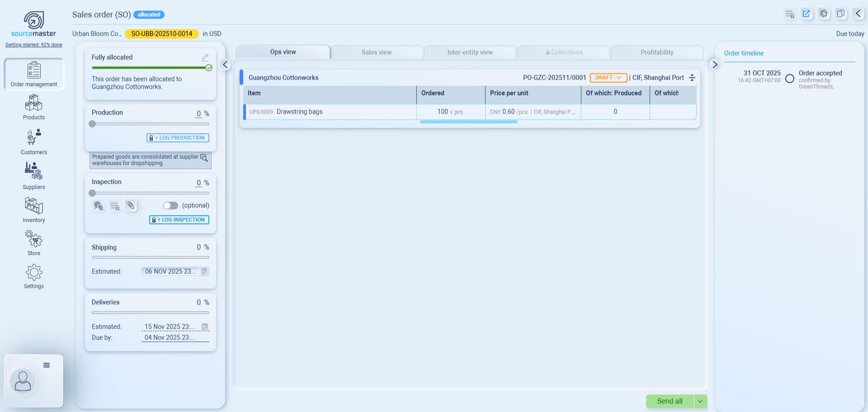Switch to the Profitability tab
Screen dimensions: 868x412
656,52
